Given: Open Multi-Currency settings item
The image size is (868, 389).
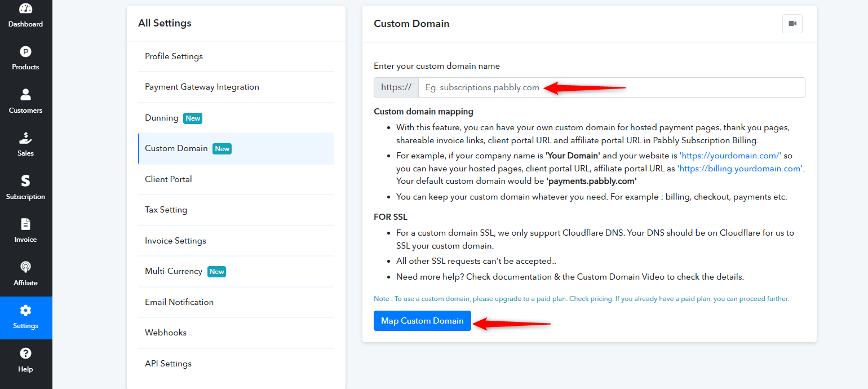Looking at the screenshot, I should (x=236, y=271).
